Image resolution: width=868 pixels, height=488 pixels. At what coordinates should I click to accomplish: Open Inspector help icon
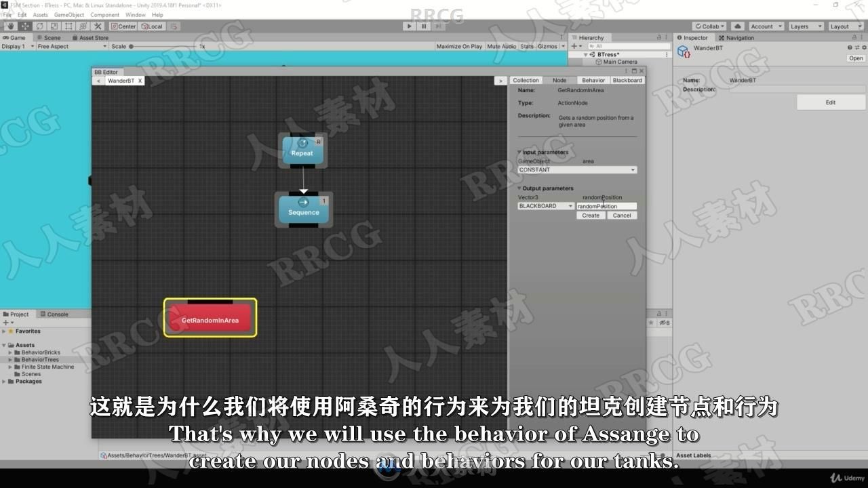(850, 47)
